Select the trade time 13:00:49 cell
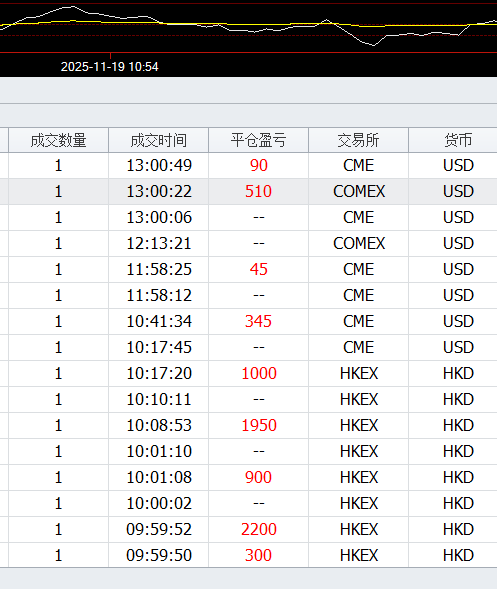Viewport: 497px width, 589px height. pos(159,166)
